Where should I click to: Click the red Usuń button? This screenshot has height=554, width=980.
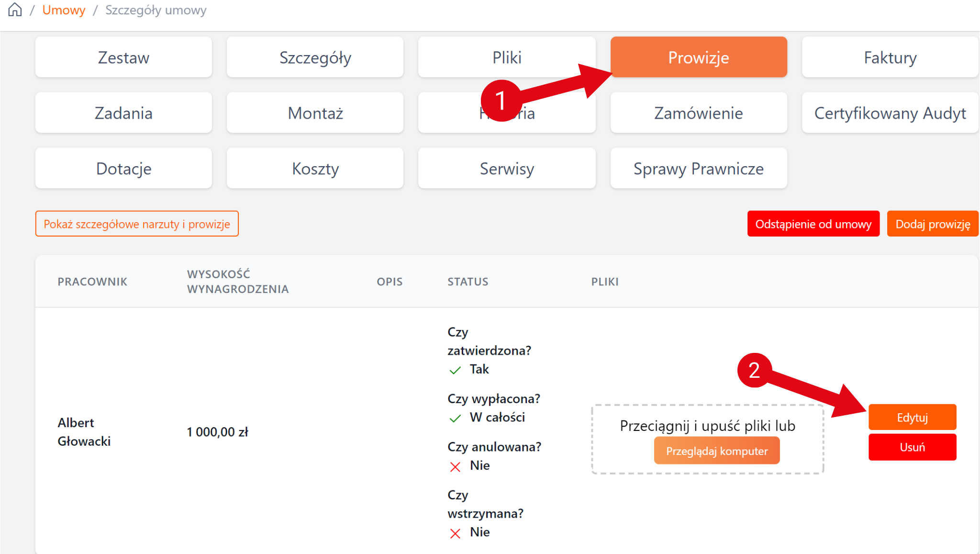point(912,447)
